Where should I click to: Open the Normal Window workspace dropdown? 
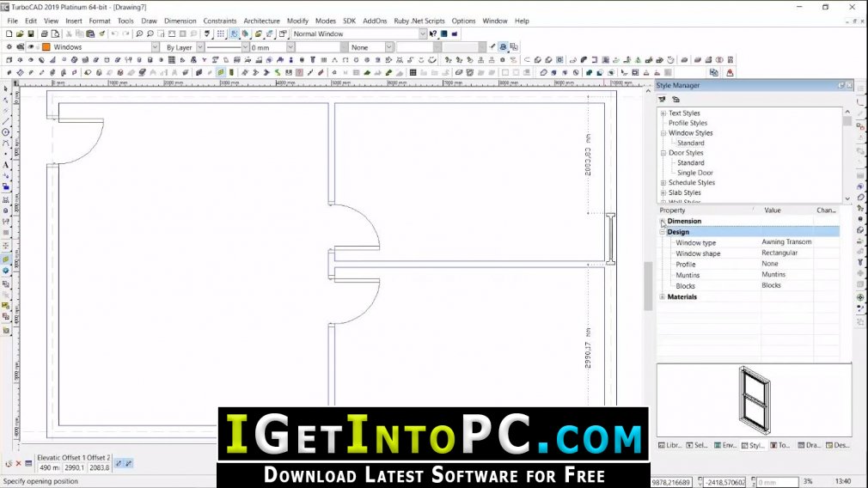(x=422, y=34)
